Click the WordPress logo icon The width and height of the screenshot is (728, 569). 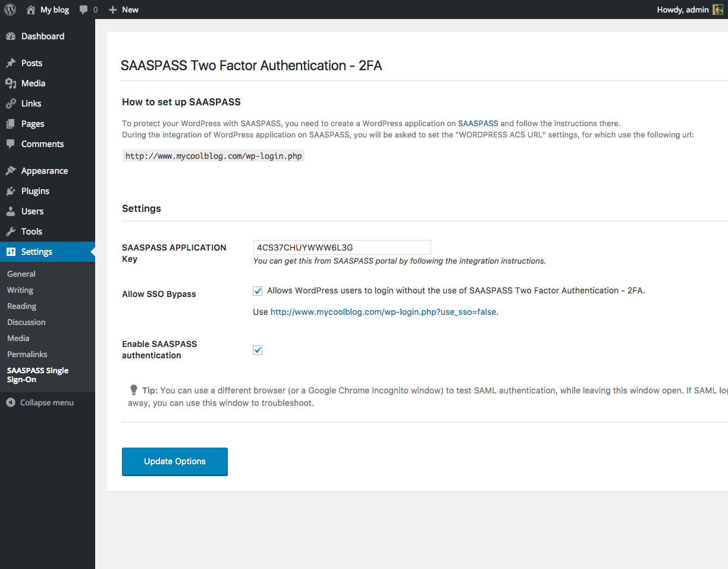click(10, 10)
